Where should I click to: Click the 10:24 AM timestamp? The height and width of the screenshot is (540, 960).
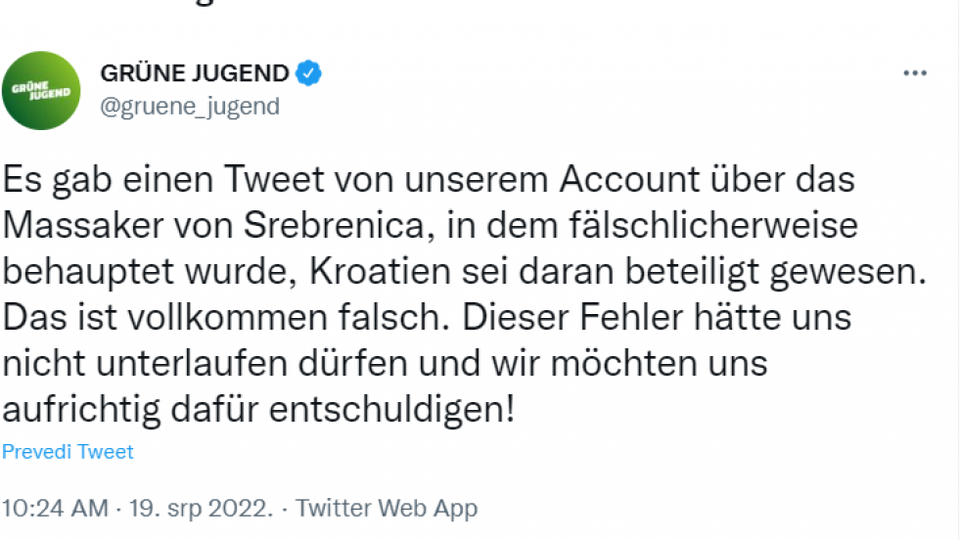[x=55, y=508]
